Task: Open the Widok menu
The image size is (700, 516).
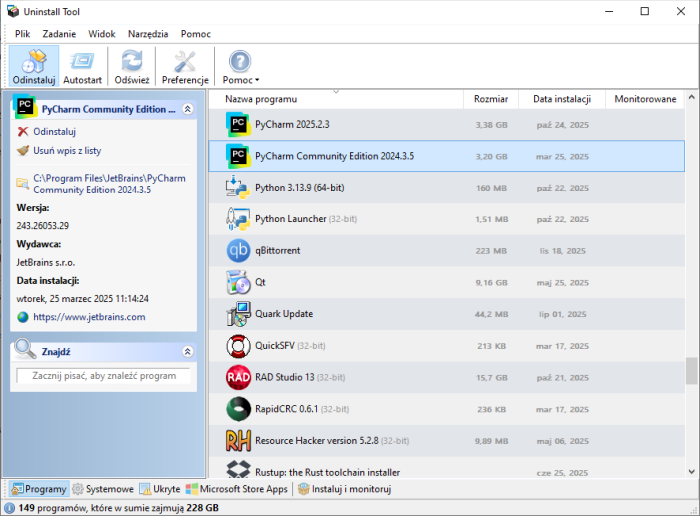Action: tap(102, 34)
